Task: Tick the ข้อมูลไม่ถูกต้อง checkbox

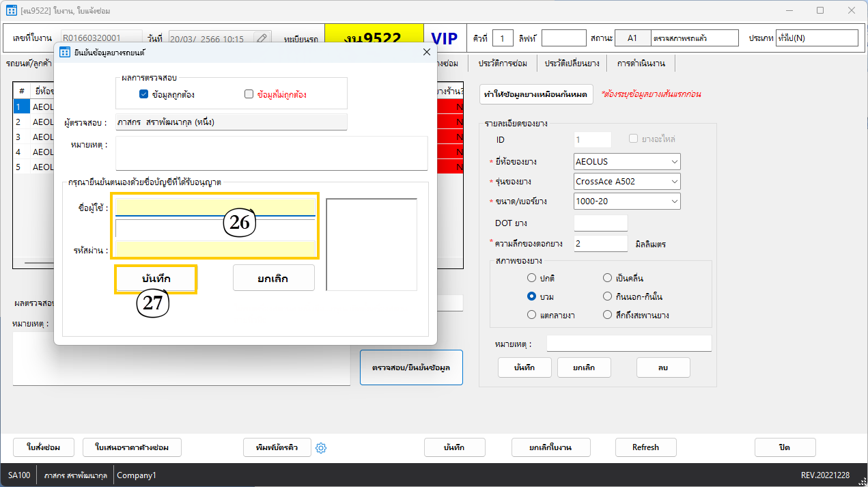Action: 249,94
